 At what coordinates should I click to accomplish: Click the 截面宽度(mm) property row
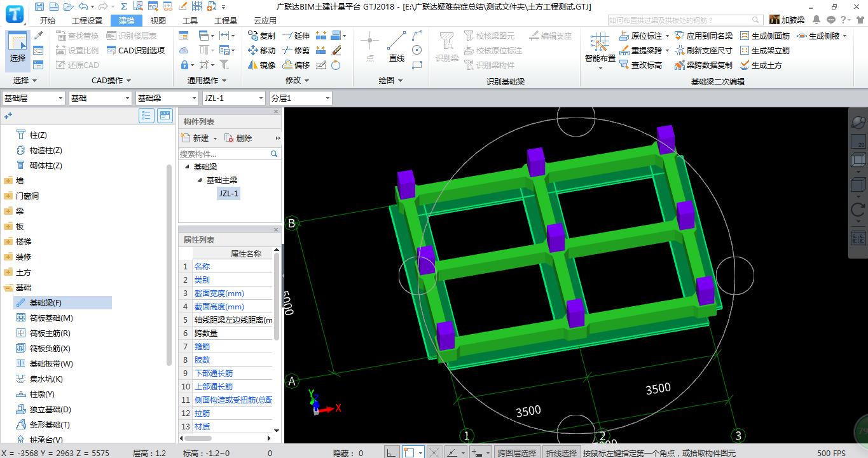click(226, 293)
